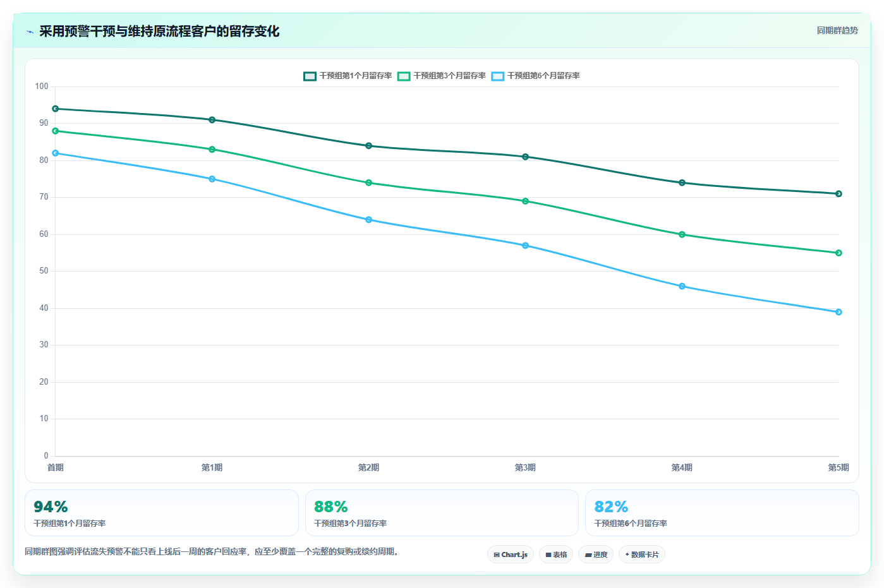Toggle 干预组第6个月留存率 legend color box

(x=498, y=76)
